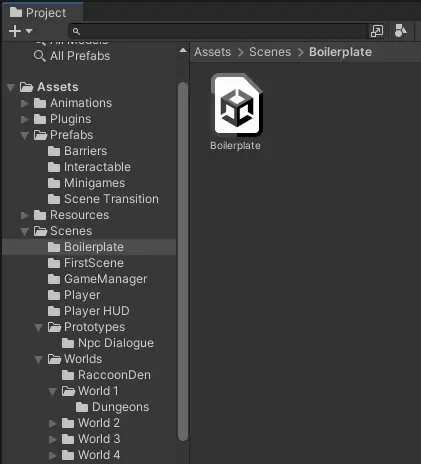Collapse the Prefabs folder
Screen dimensions: 421x464
coord(25,135)
